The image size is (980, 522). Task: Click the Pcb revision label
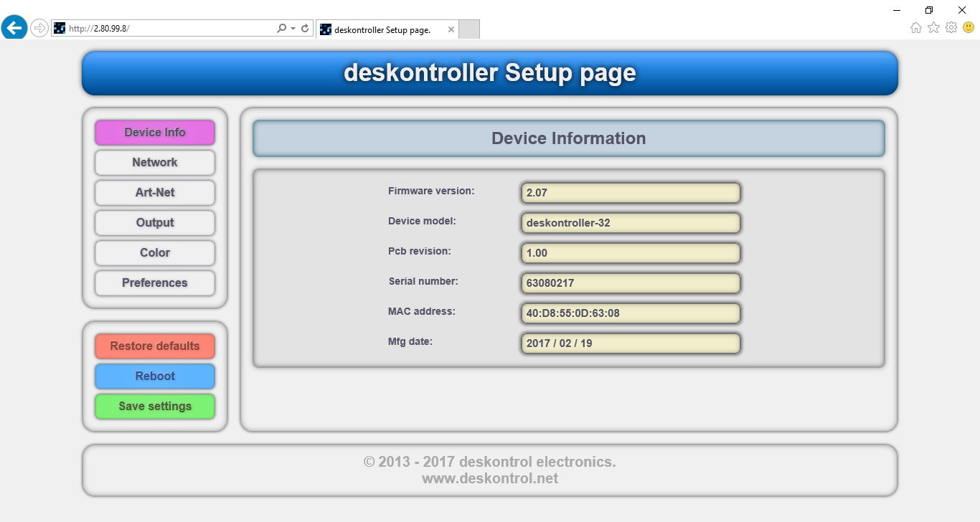420,252
